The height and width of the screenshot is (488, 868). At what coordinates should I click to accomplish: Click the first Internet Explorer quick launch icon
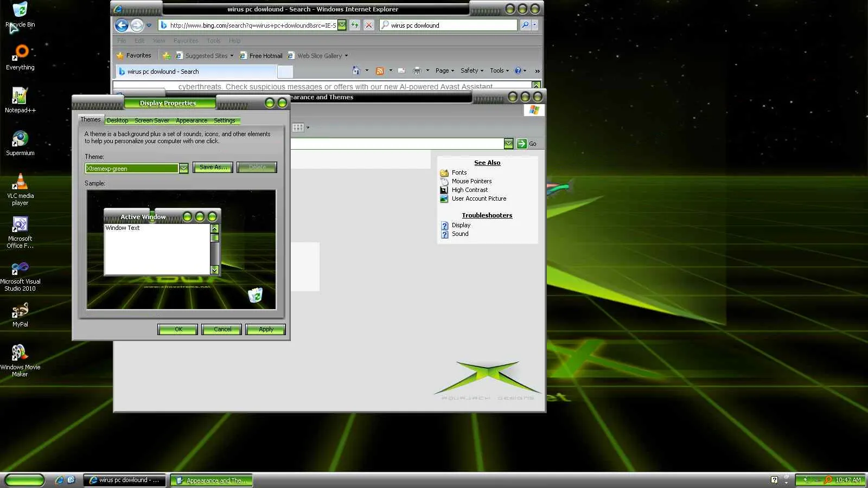point(59,480)
